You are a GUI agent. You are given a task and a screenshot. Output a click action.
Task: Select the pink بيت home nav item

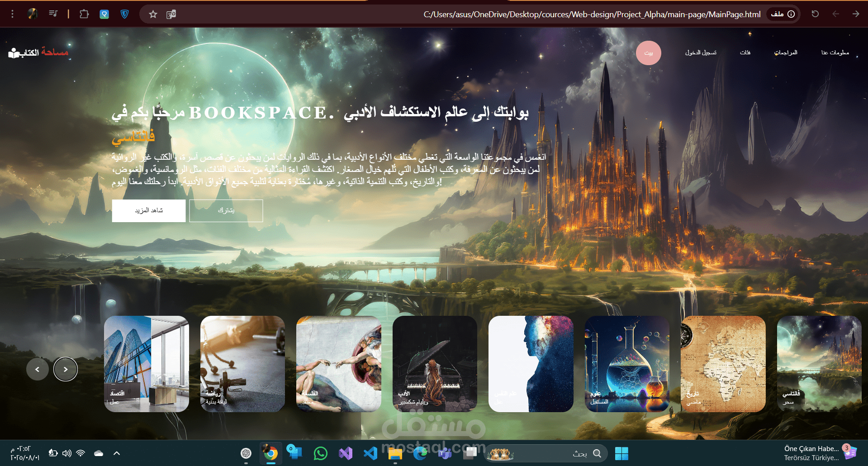pos(649,53)
